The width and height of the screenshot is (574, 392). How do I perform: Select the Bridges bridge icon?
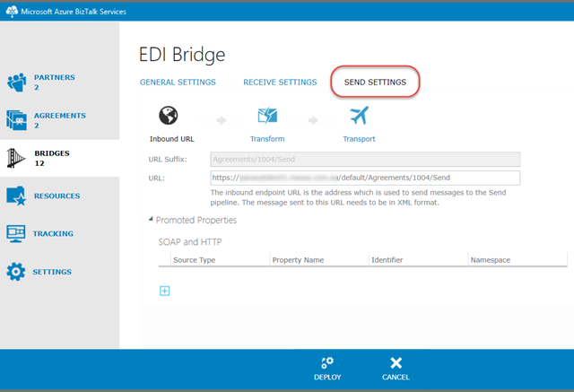(18, 159)
